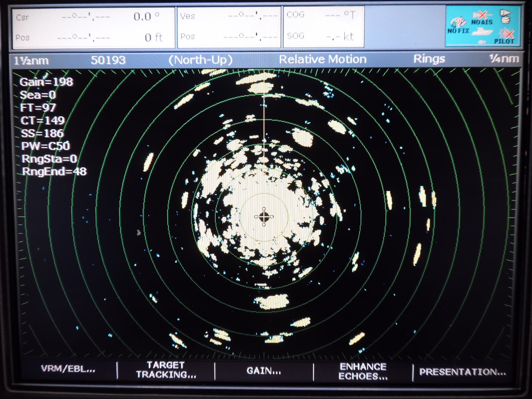Tap the cursor range 0 ft value
Image resolution: width=532 pixels, height=399 pixels.
point(154,38)
